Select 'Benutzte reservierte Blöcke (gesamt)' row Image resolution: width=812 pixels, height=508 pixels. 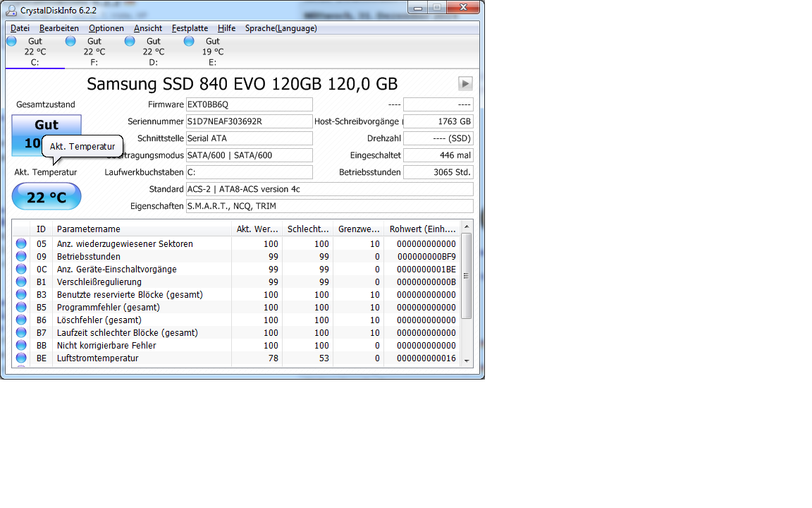click(x=235, y=294)
